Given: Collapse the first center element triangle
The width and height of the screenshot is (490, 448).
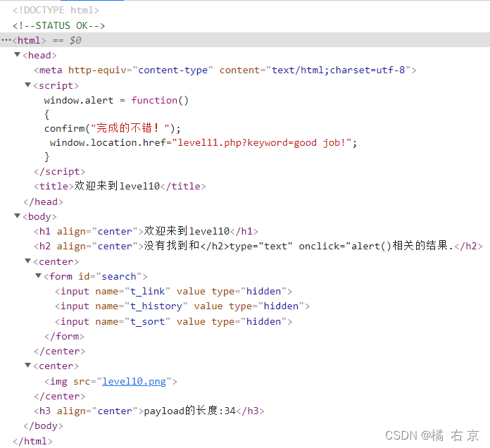Looking at the screenshot, I should coord(28,261).
